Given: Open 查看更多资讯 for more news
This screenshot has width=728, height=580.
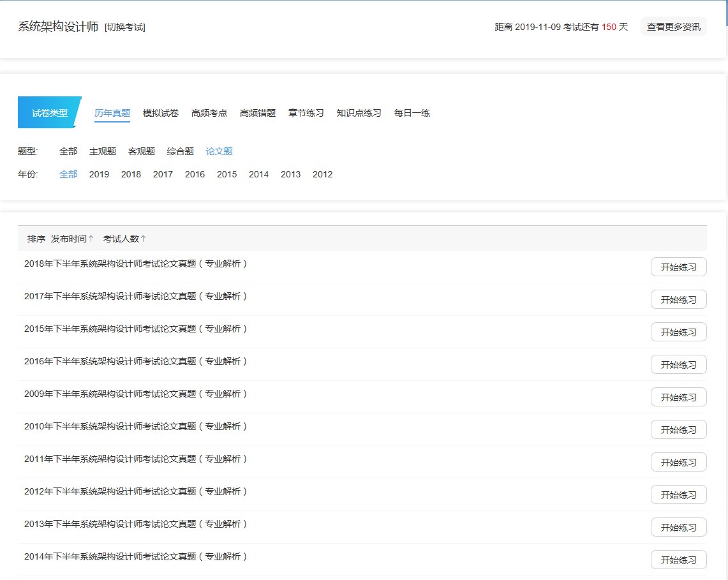Looking at the screenshot, I should click(673, 26).
